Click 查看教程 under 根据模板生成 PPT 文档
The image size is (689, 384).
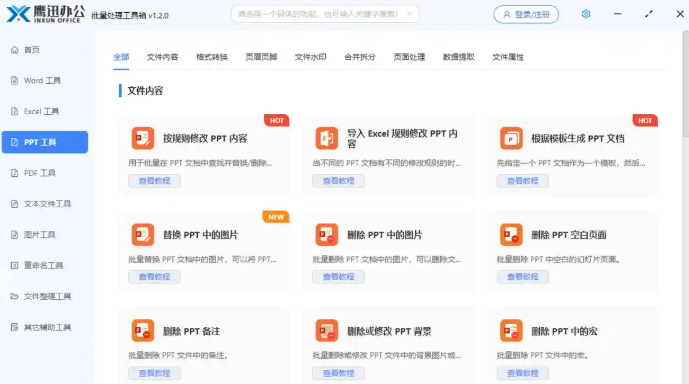522,181
